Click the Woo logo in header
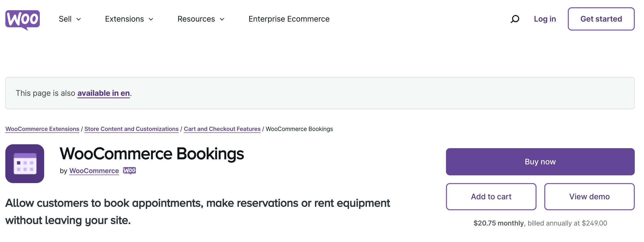The image size is (644, 242). (23, 19)
